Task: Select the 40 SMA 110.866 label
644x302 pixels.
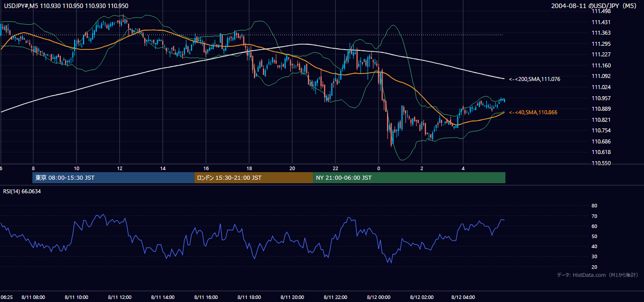Action: 533,112
